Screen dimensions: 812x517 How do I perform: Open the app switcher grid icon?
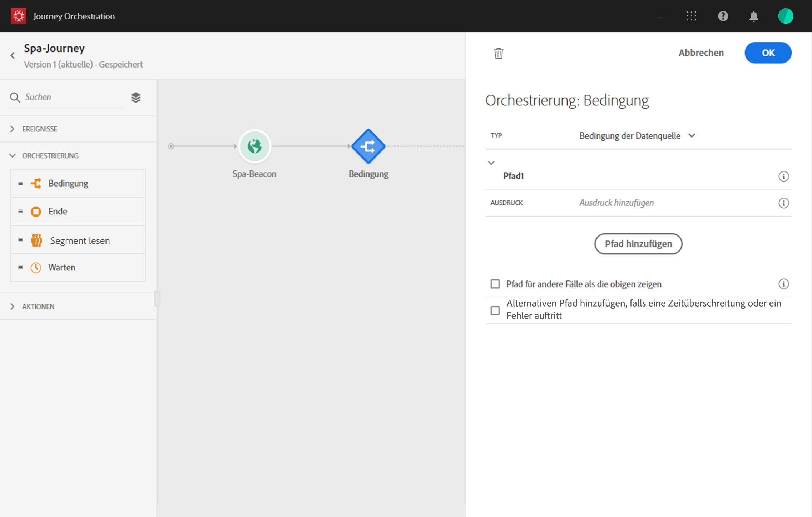point(692,16)
